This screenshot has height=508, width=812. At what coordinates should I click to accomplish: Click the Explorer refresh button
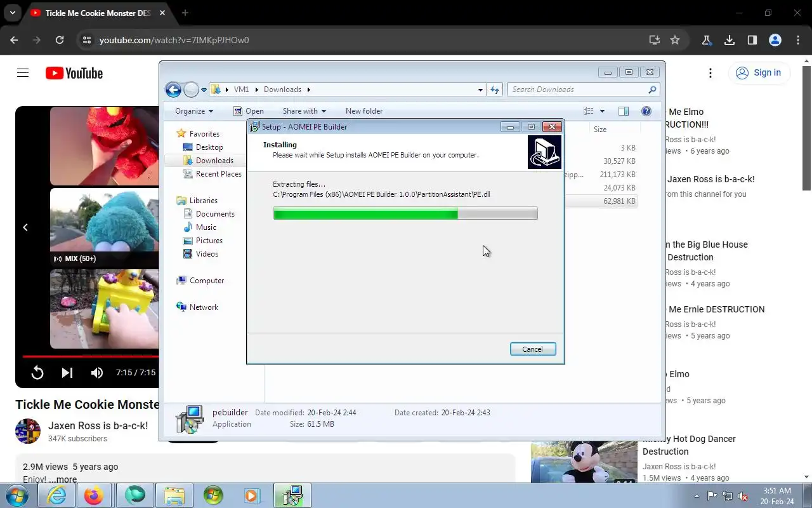click(495, 90)
